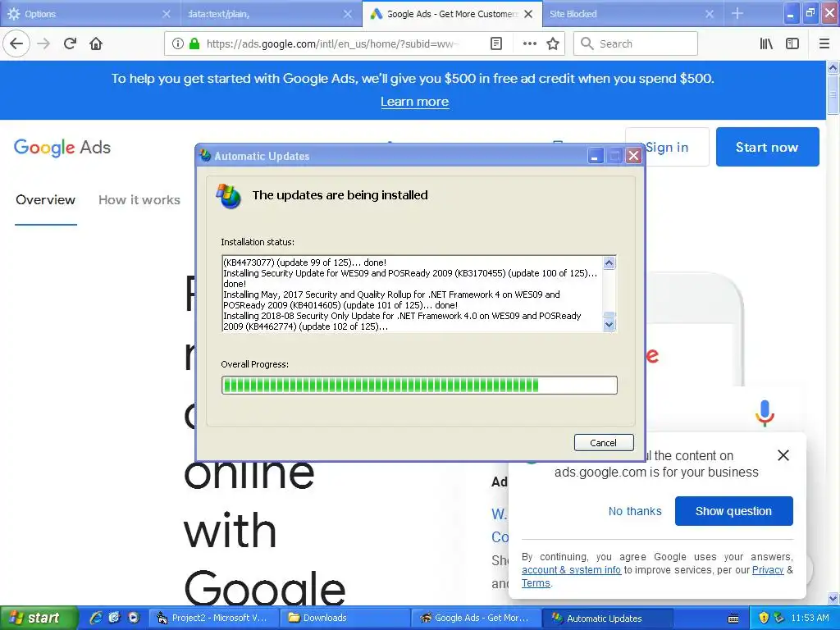
Task: Click the yellow security shield tray icon
Action: pos(764,618)
